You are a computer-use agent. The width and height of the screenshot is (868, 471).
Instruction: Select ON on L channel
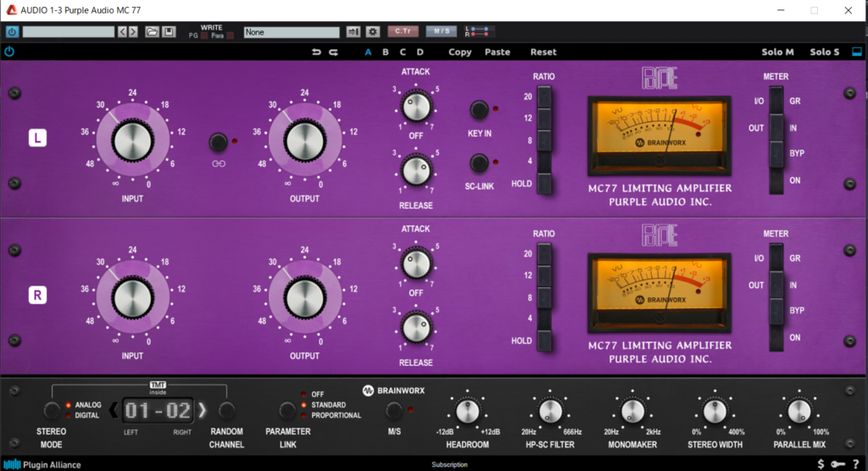click(776, 180)
